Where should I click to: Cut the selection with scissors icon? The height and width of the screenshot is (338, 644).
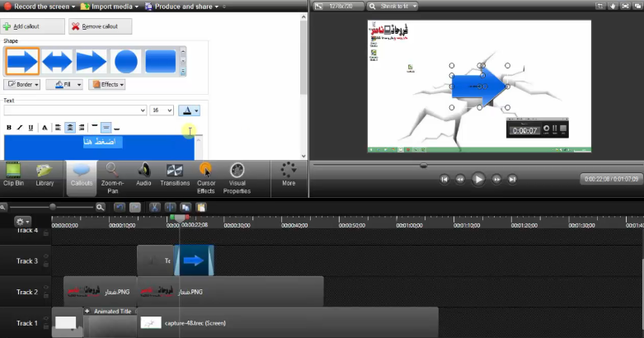click(154, 208)
